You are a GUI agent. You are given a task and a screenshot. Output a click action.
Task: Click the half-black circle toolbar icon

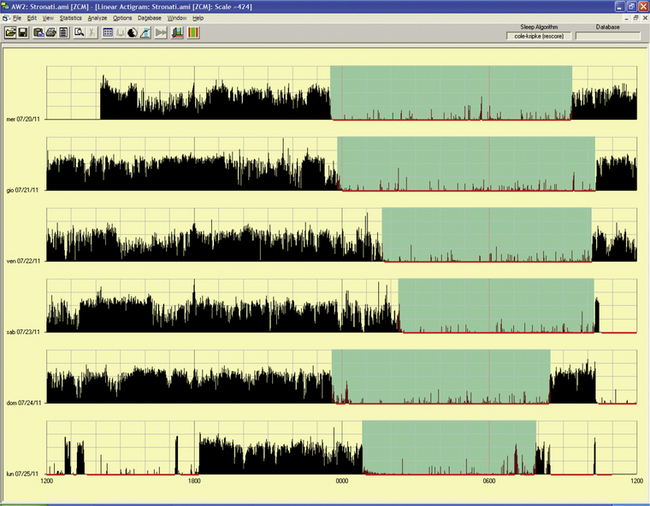(x=132, y=33)
